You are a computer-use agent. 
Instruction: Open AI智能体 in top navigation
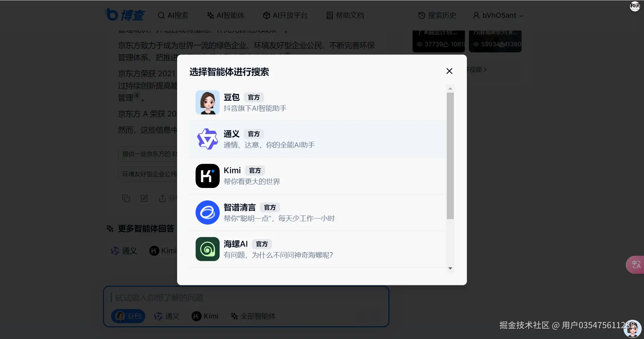point(226,15)
